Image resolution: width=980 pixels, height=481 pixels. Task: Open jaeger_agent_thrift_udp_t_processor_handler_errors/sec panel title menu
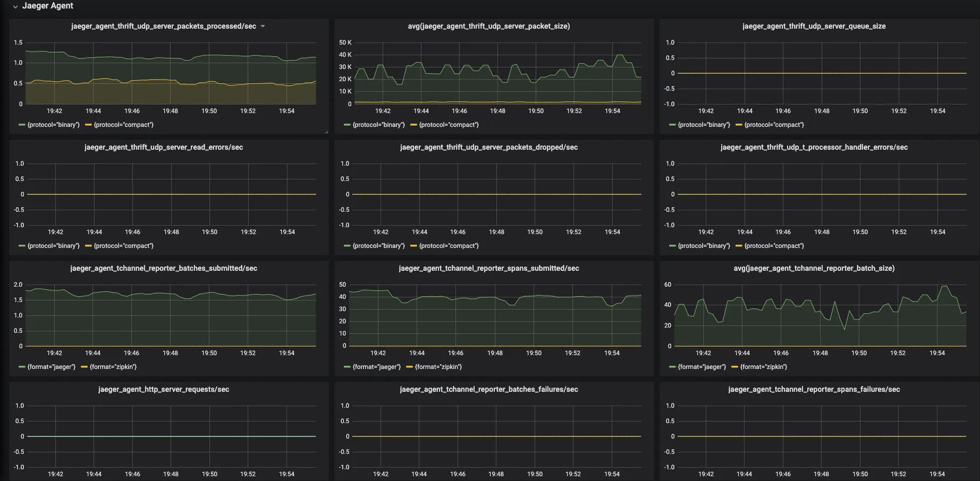coord(814,147)
